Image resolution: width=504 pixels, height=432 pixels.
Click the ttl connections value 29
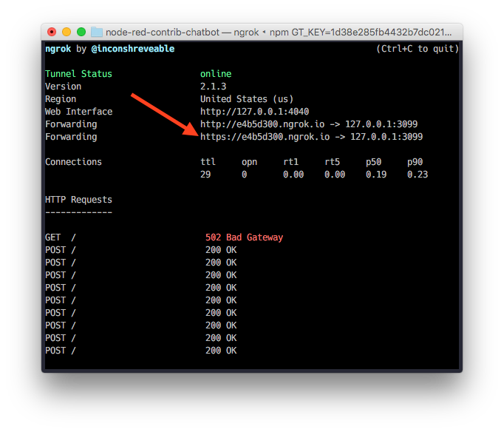click(x=205, y=175)
